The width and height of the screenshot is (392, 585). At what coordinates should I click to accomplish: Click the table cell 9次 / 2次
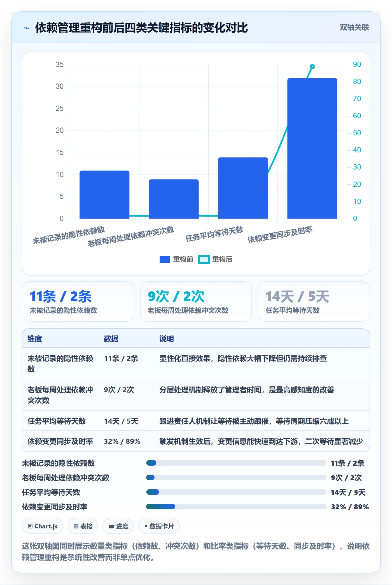click(119, 390)
